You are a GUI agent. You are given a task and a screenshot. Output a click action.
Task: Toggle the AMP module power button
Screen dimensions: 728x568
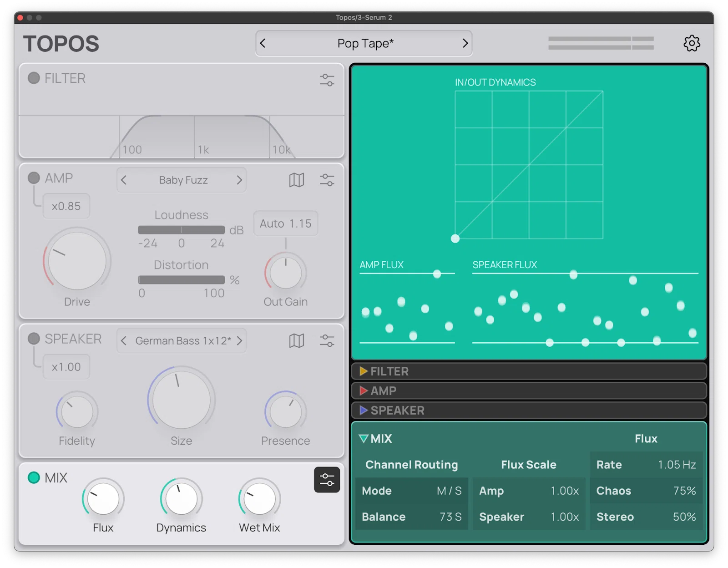34,177
